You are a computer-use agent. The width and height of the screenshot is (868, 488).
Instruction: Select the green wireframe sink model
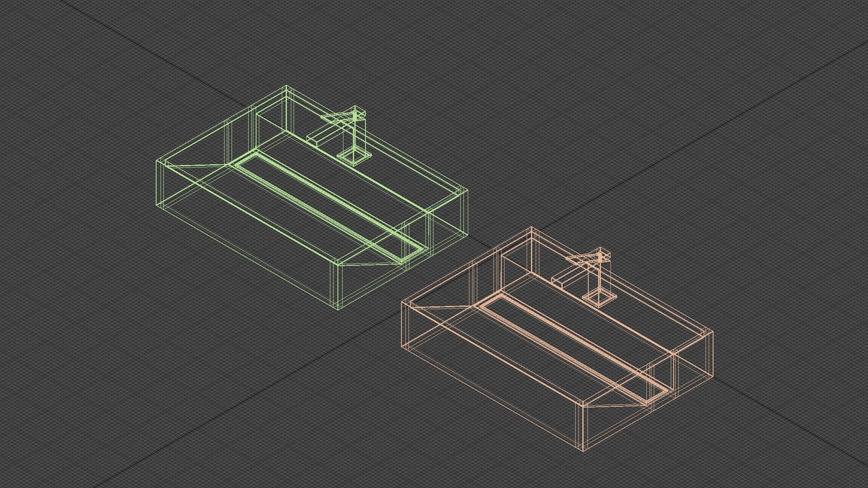(311, 197)
